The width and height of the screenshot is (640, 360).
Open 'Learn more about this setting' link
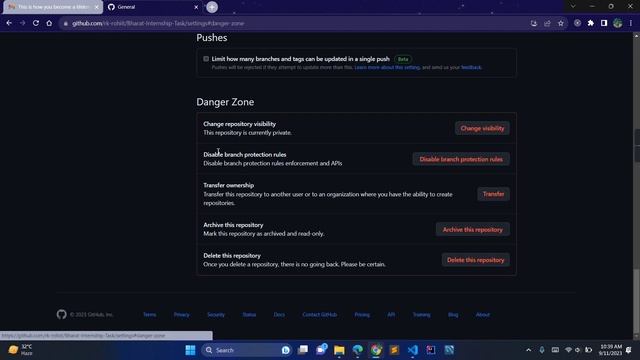(387, 67)
